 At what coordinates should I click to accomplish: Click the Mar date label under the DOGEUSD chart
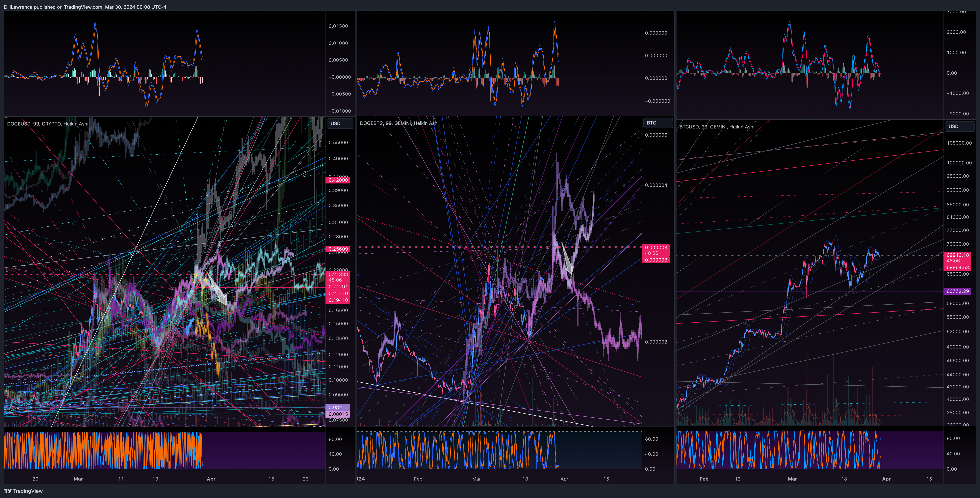78,479
